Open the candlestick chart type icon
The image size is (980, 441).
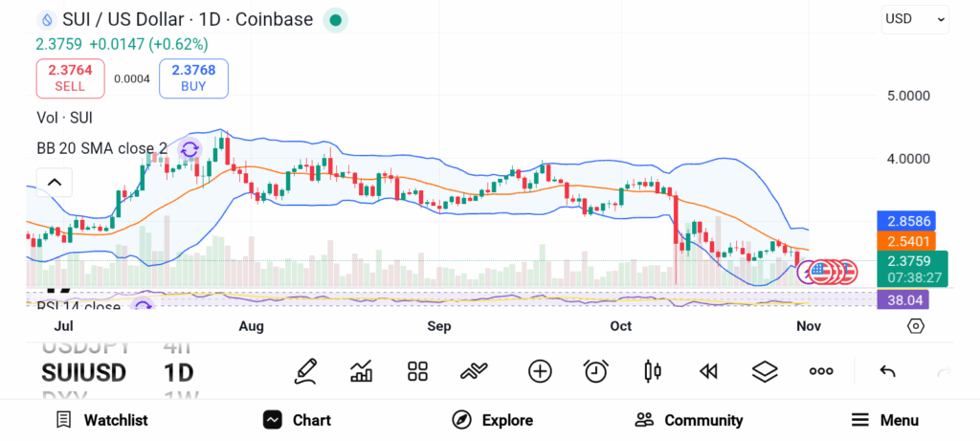click(x=654, y=371)
